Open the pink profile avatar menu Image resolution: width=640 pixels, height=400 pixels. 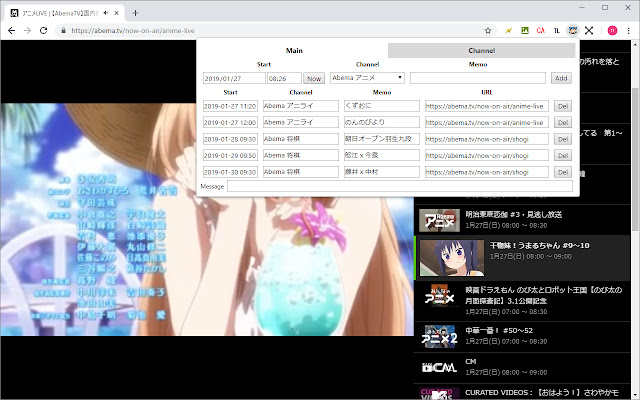click(x=612, y=31)
